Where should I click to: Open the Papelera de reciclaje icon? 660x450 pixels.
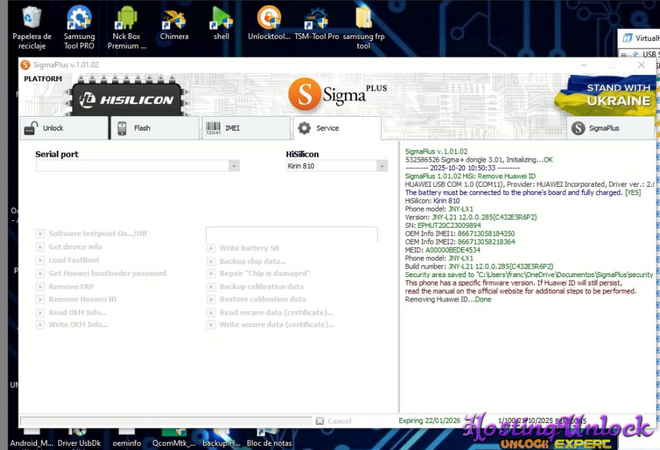pyautogui.click(x=32, y=20)
